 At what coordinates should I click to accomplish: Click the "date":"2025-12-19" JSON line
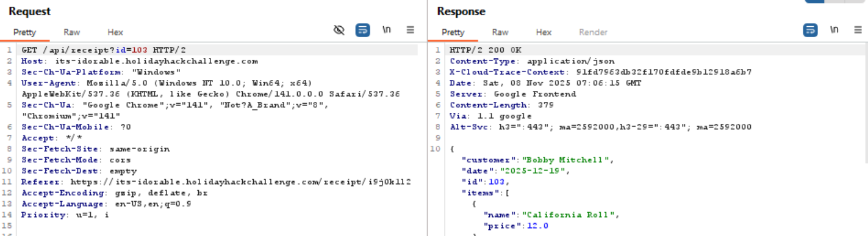pos(516,171)
